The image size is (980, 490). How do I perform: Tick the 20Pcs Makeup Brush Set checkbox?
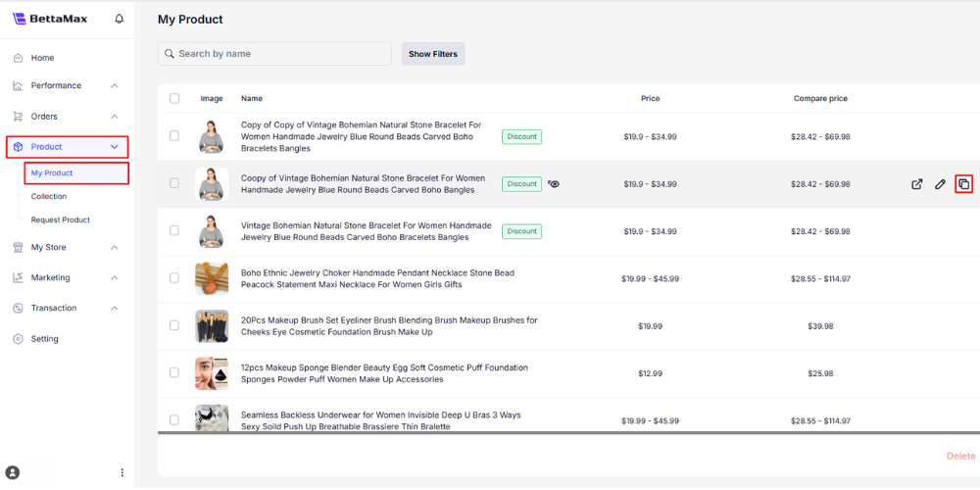tap(174, 326)
